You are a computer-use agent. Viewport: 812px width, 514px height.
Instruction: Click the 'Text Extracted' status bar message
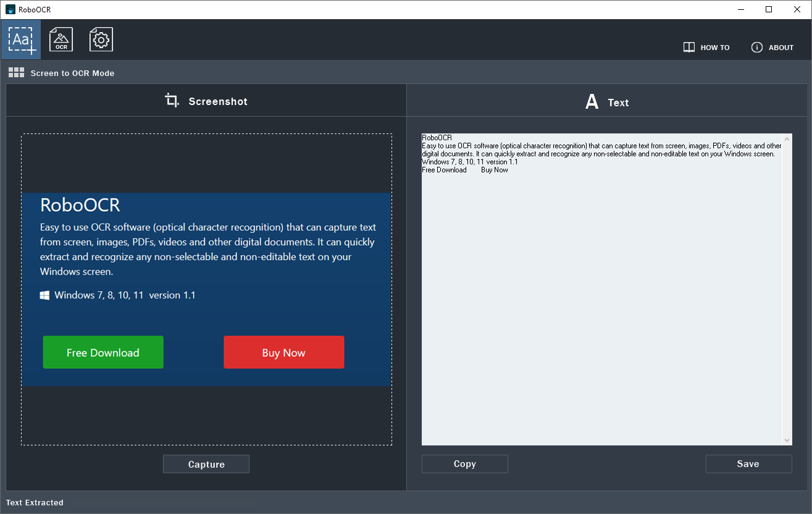[35, 503]
